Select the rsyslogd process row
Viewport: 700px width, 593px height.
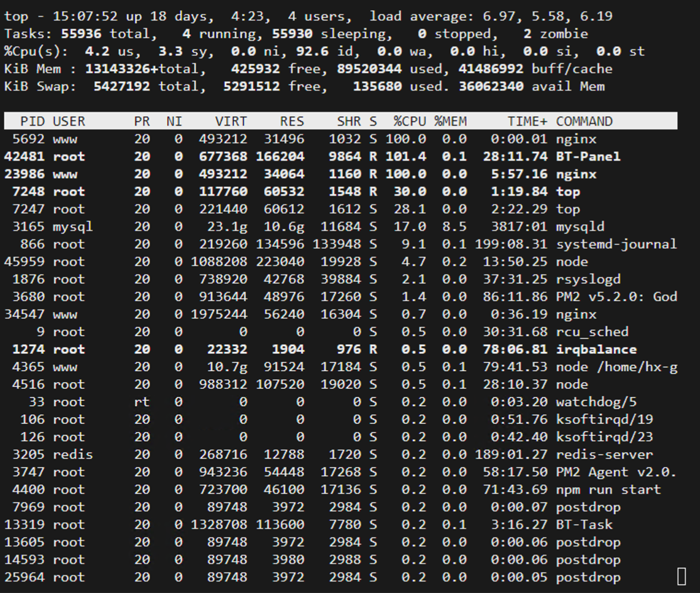pos(323,279)
